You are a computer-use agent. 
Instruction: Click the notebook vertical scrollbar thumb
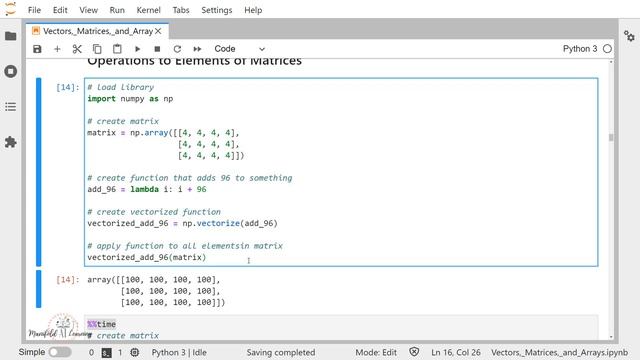click(611, 137)
